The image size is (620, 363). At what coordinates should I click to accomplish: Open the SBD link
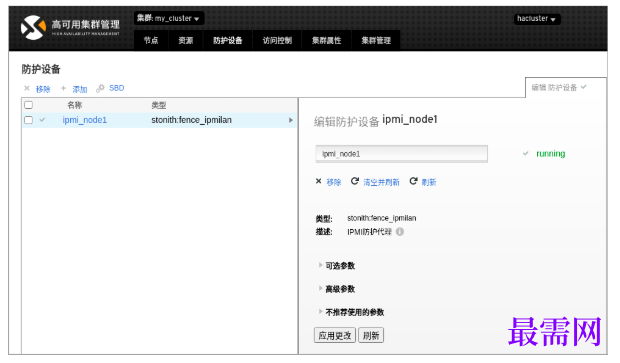(117, 88)
